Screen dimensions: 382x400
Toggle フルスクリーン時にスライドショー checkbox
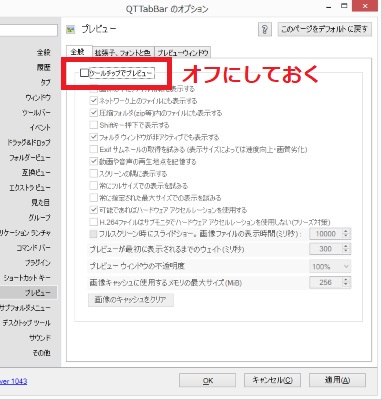(x=93, y=234)
